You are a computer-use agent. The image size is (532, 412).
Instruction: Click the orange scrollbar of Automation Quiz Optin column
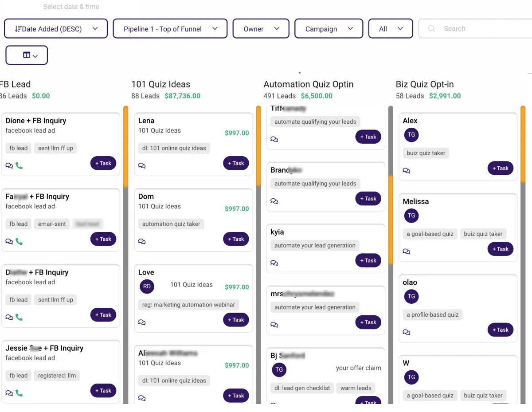[391, 220]
